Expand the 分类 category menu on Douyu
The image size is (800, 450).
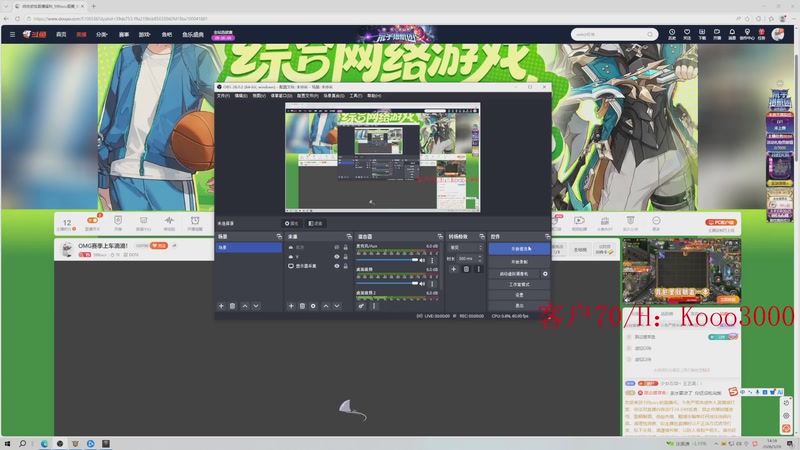[x=102, y=34]
